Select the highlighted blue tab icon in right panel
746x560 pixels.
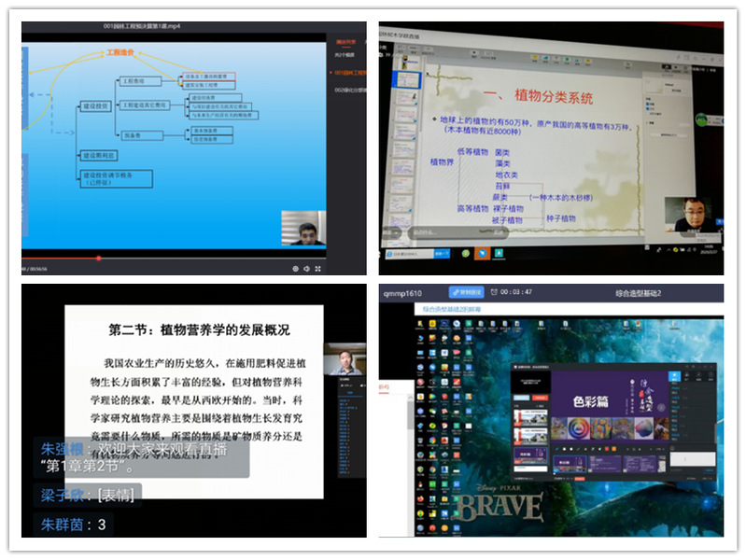pyautogui.click(x=675, y=376)
